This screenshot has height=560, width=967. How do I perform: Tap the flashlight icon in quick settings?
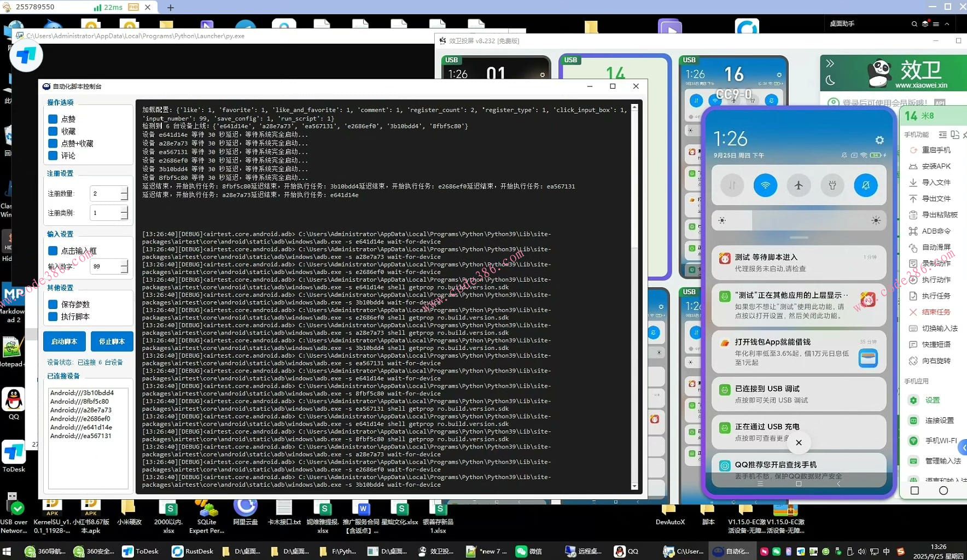tap(832, 185)
